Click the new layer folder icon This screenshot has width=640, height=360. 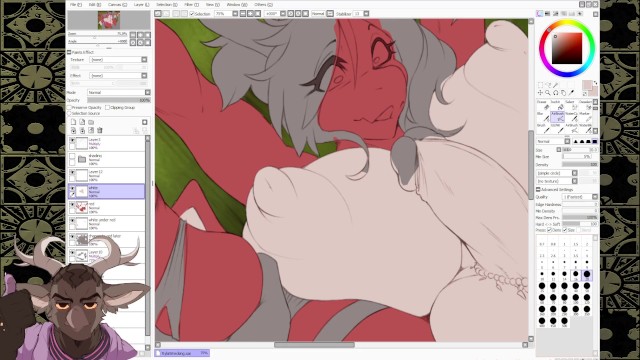pyautogui.click(x=91, y=122)
